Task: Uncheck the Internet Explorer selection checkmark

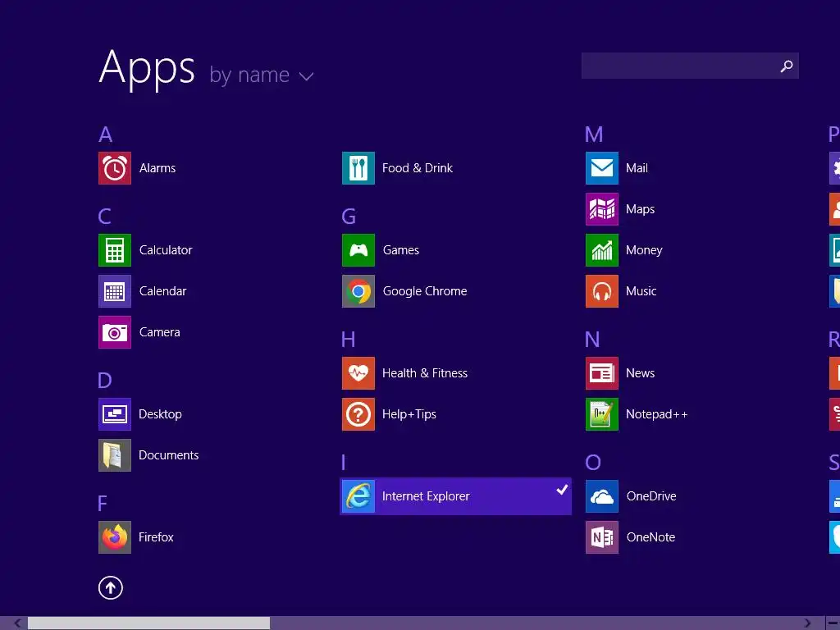Action: 562,490
